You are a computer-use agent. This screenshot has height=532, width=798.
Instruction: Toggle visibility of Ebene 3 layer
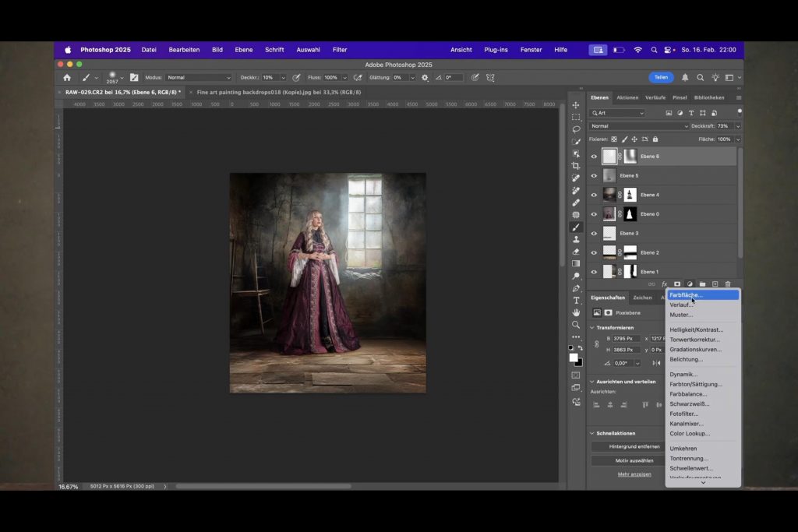[594, 234]
